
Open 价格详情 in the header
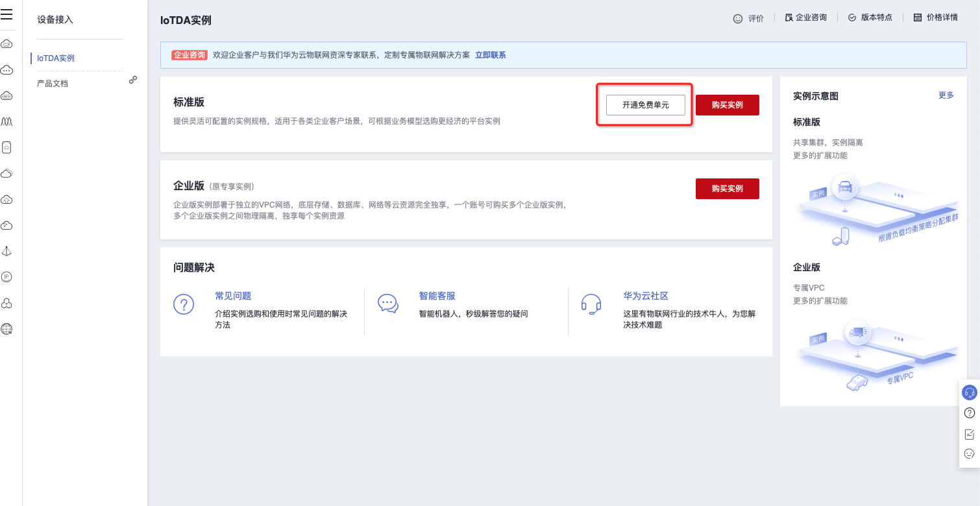click(935, 18)
